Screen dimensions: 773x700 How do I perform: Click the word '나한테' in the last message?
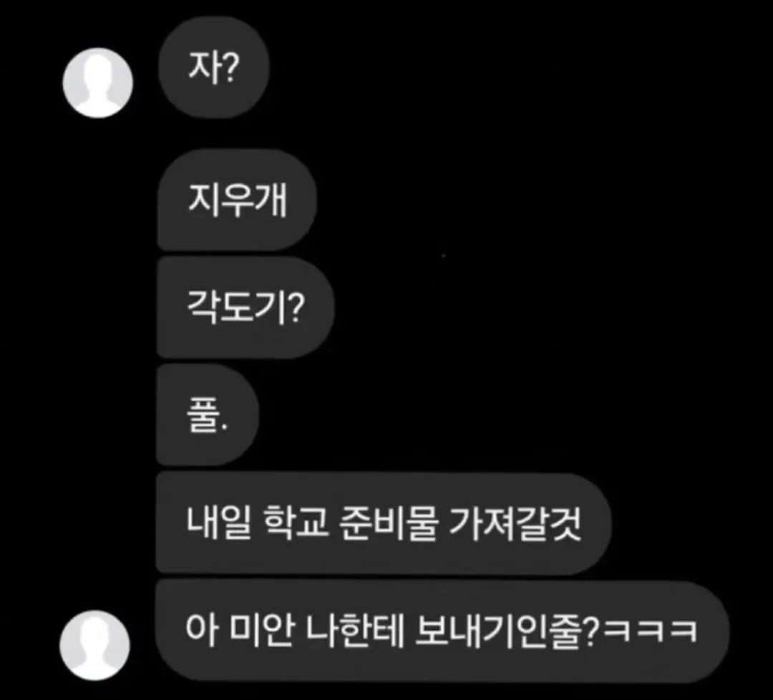[355, 631]
